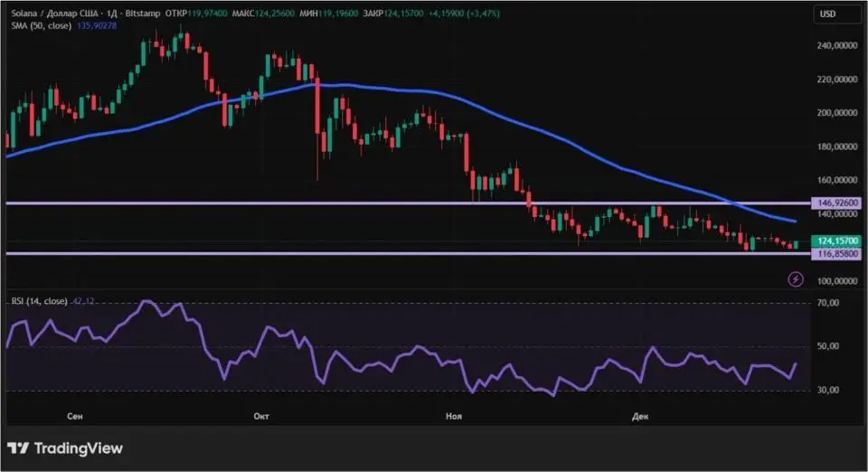868x472 pixels.
Task: Click the Дек month label on time axis
Action: [640, 416]
